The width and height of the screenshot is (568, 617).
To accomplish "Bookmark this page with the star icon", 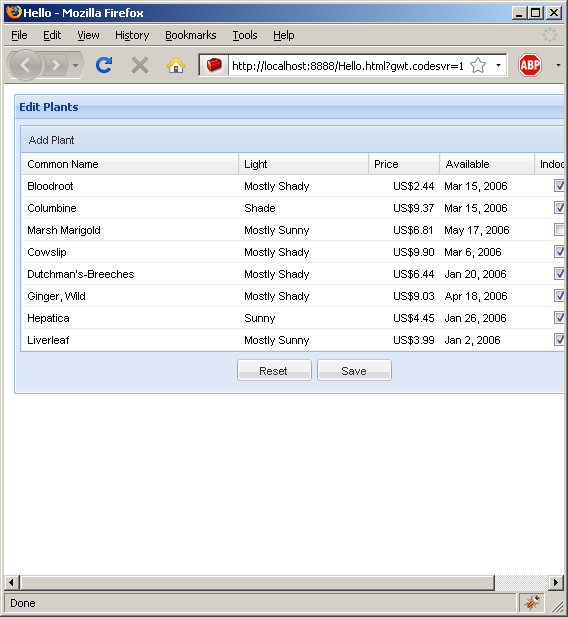I will tap(478, 65).
